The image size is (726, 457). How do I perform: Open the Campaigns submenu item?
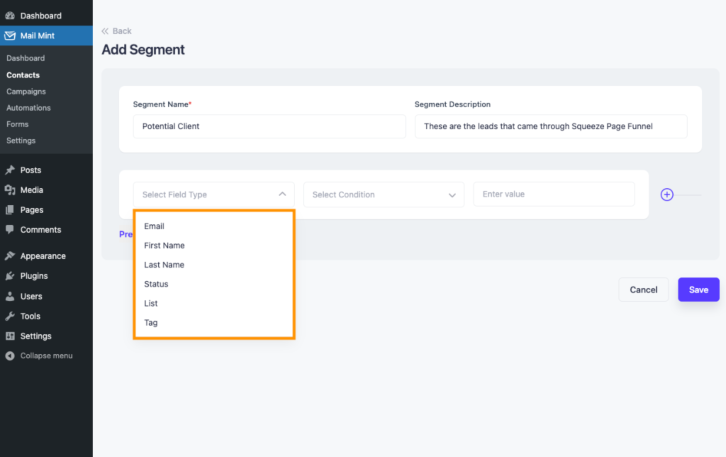click(x=26, y=91)
